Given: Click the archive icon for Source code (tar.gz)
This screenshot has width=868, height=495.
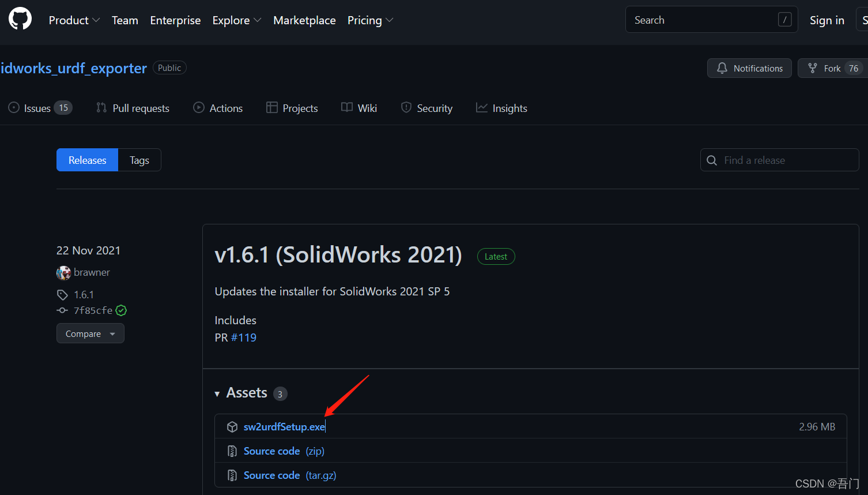Looking at the screenshot, I should (232, 475).
